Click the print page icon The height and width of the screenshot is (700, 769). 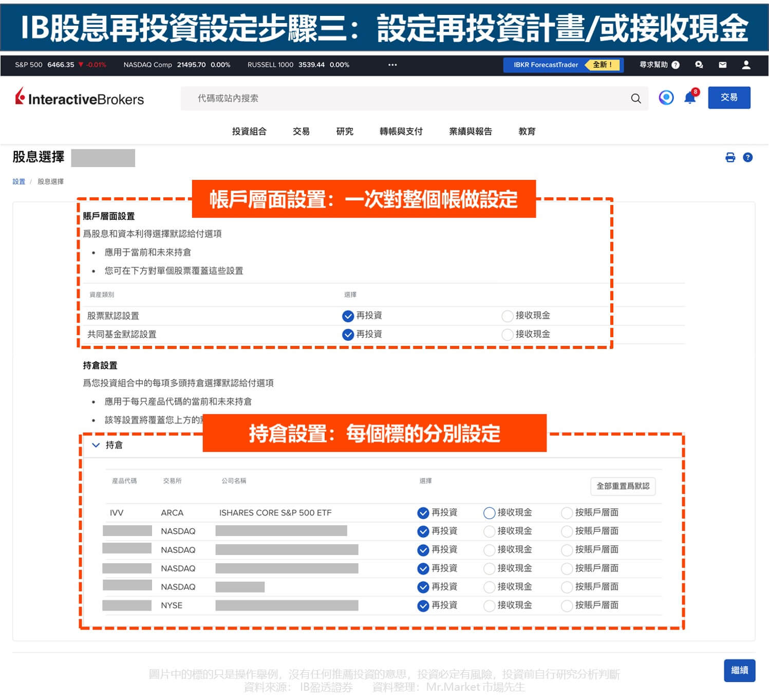click(730, 157)
